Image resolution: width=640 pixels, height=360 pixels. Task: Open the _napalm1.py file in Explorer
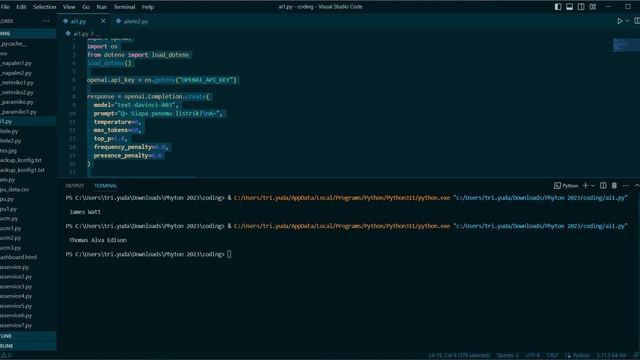coord(16,63)
